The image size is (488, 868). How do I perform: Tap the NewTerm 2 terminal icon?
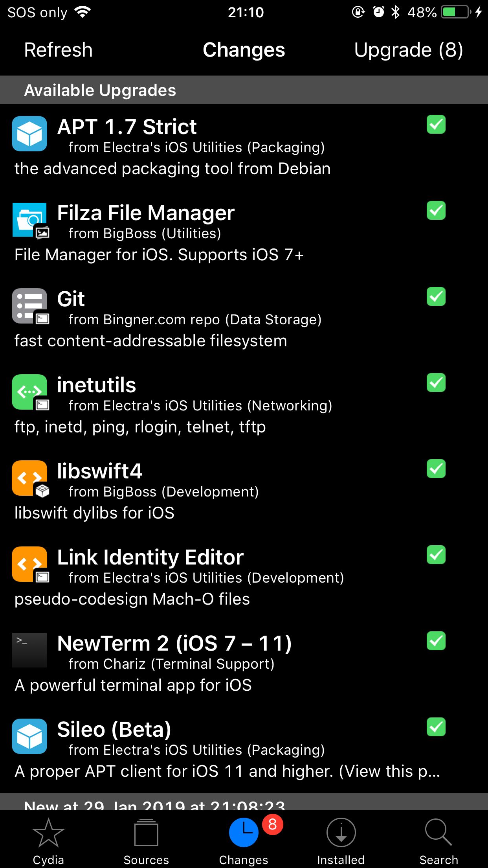(29, 650)
